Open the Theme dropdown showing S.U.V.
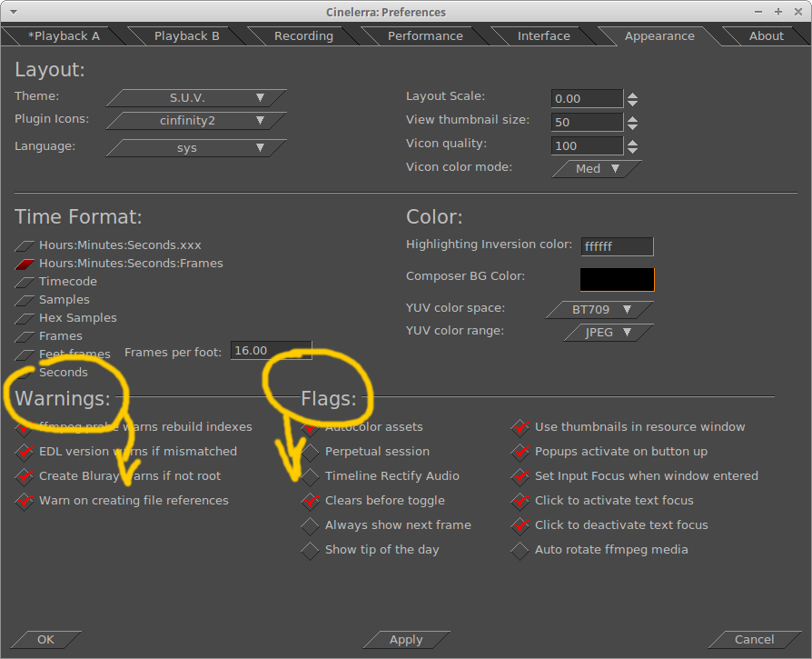The height and width of the screenshot is (659, 812). click(196, 97)
